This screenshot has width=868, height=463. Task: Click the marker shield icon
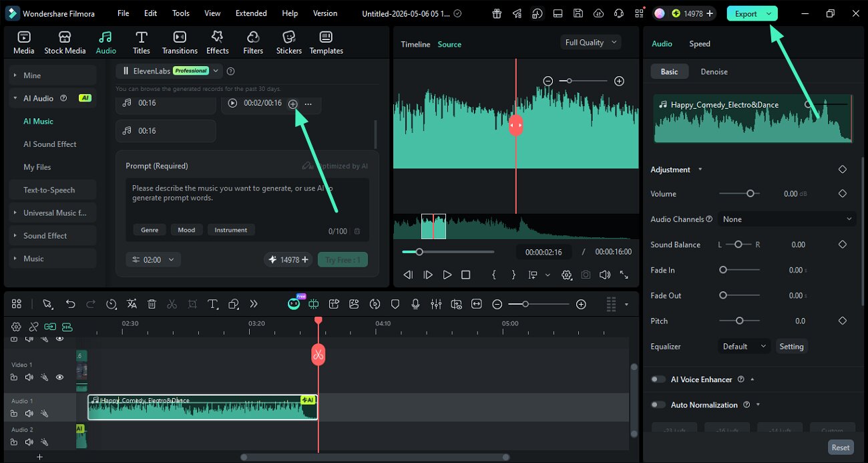click(395, 304)
